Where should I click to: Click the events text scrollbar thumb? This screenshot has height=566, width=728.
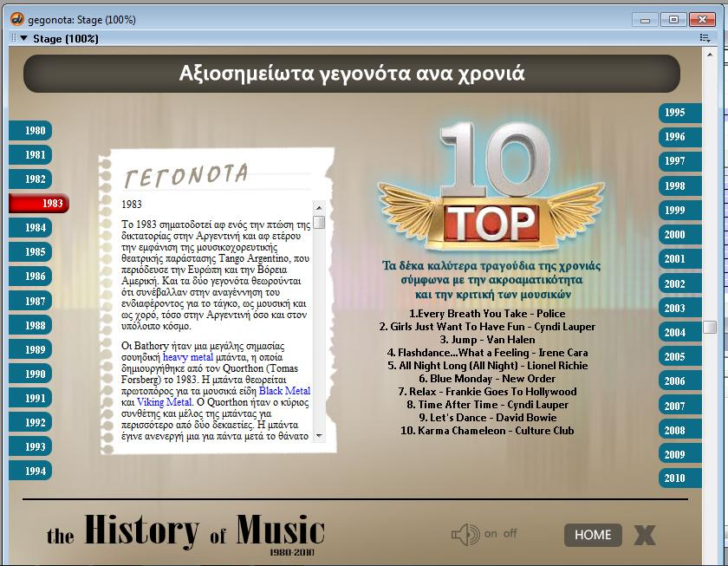[x=319, y=223]
